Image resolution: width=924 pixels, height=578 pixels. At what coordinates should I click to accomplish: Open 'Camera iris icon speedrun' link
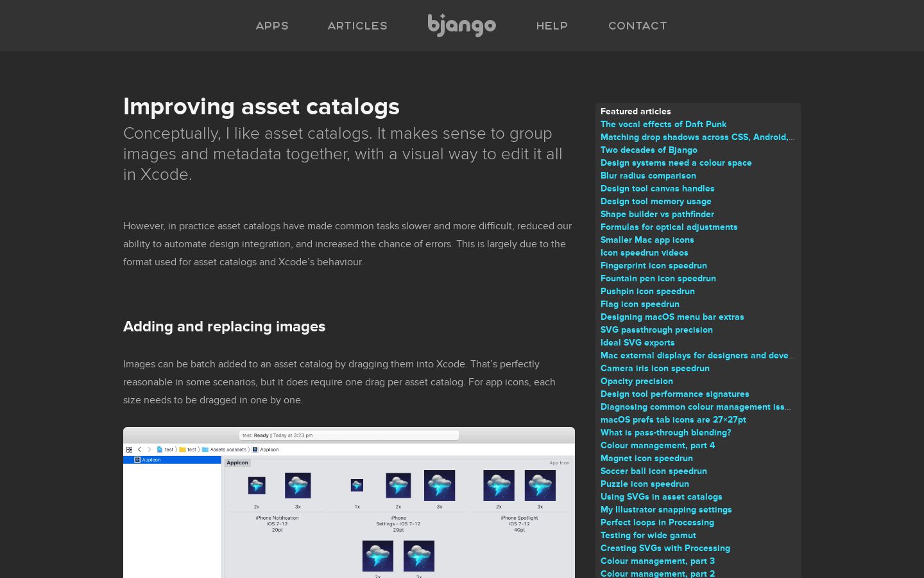click(x=654, y=368)
